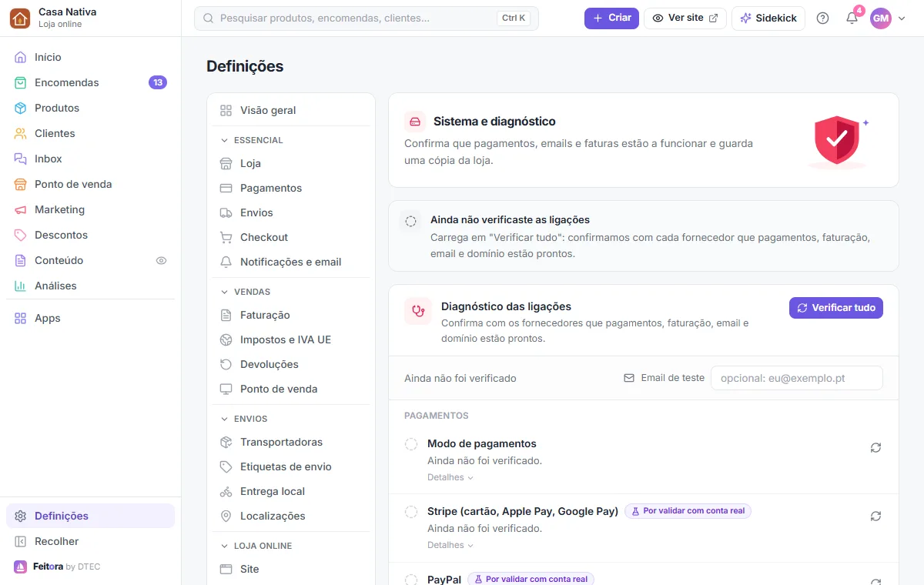Expand Detalhes under Stripe
Viewport: 924px width, 585px height.
450,545
